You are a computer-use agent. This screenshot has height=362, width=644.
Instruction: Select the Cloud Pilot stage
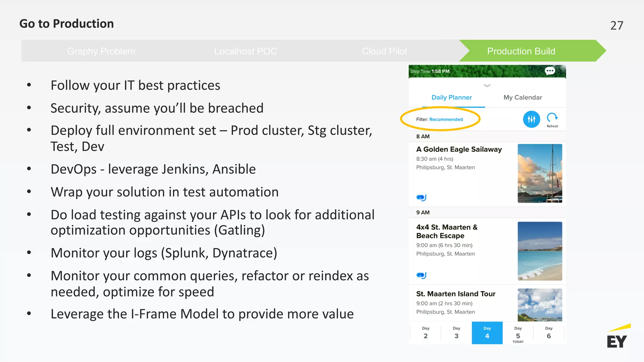(x=384, y=51)
